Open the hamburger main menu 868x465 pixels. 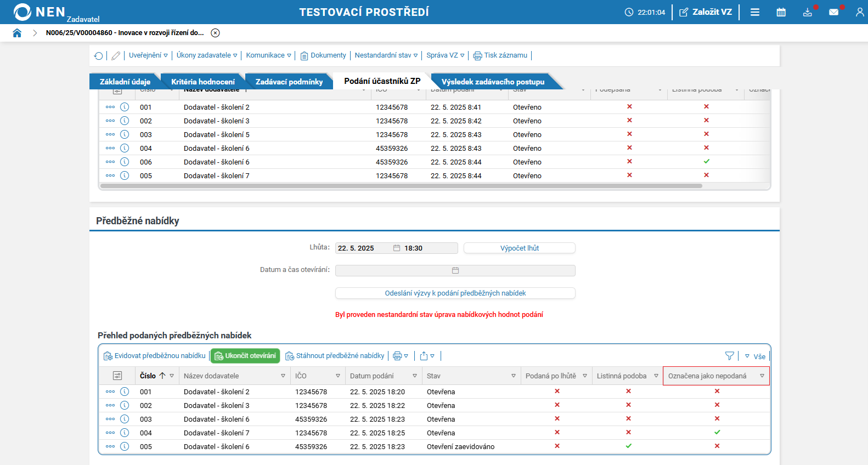pyautogui.click(x=755, y=12)
